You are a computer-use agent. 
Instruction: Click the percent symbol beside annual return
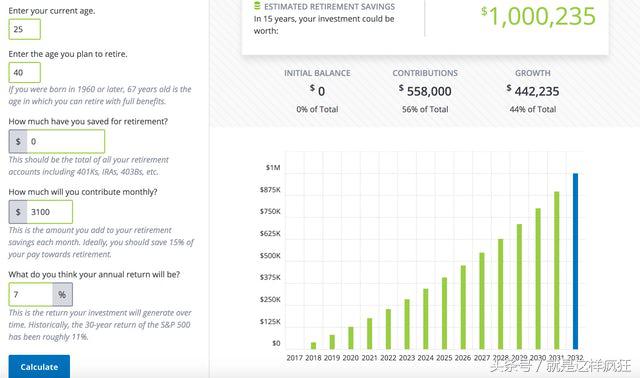(x=62, y=294)
